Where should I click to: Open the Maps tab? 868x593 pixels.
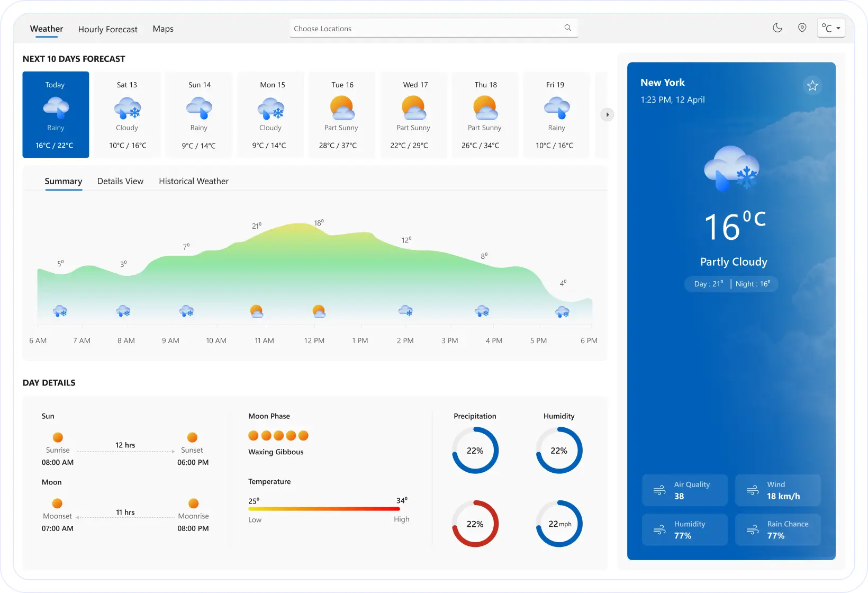163,29
